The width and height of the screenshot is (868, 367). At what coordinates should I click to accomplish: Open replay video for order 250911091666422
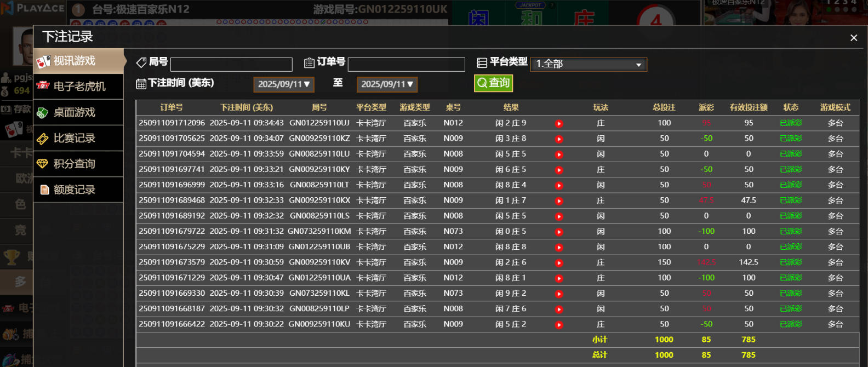click(559, 325)
